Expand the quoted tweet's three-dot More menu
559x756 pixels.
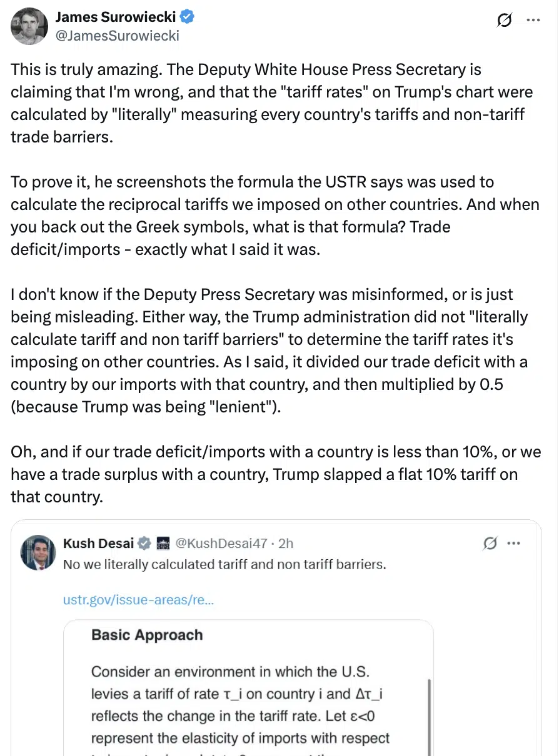point(513,544)
